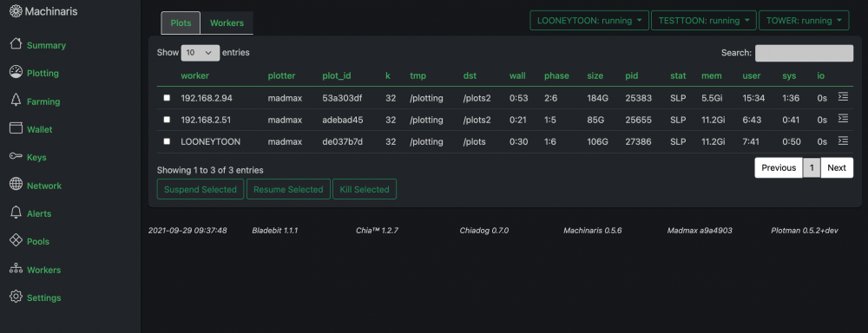This screenshot has width=868, height=333.
Task: Click page 1 pagination button
Action: 812,167
